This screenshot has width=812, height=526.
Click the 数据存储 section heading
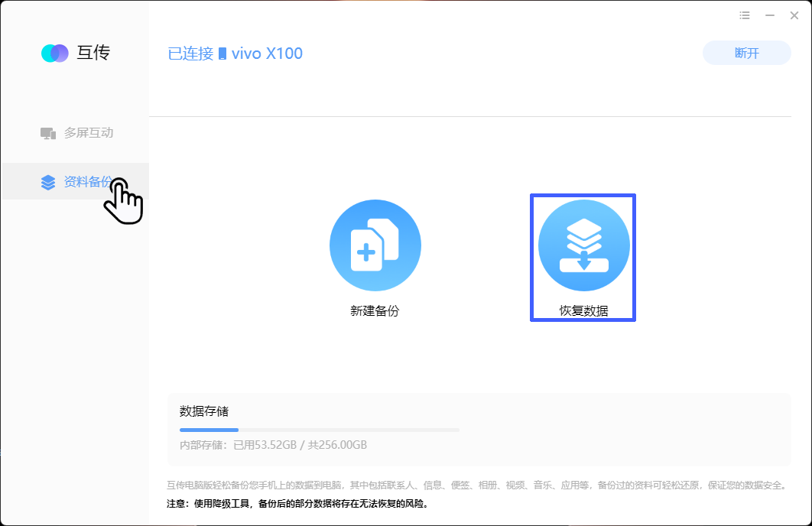coord(204,411)
